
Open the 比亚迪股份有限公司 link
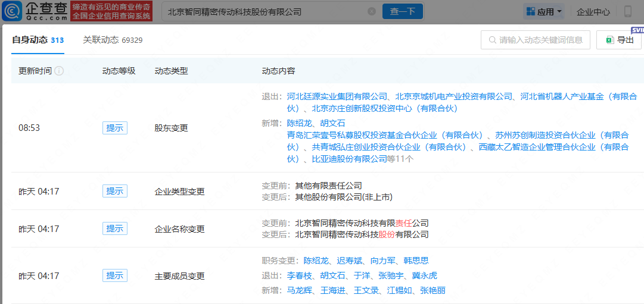click(349, 159)
